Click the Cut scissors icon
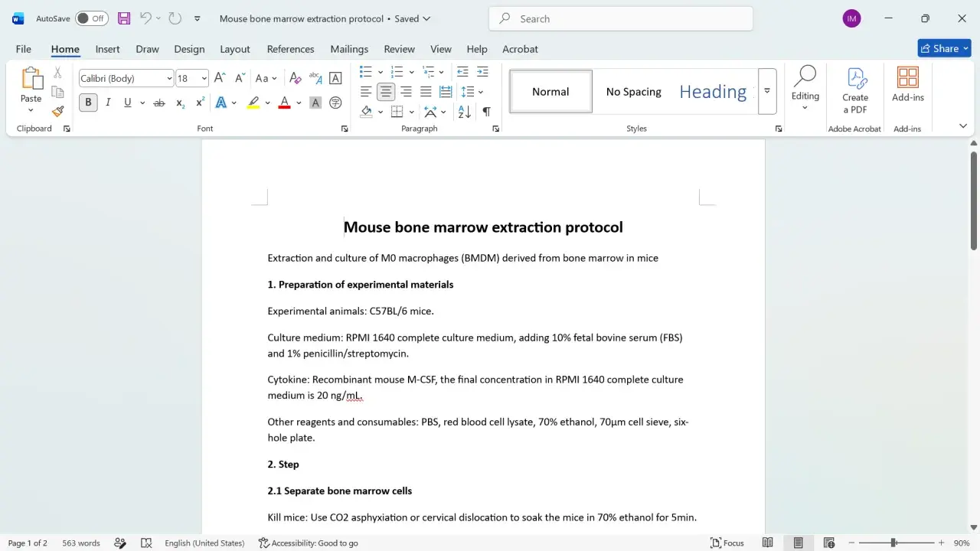Image resolution: width=980 pixels, height=551 pixels. [57, 73]
